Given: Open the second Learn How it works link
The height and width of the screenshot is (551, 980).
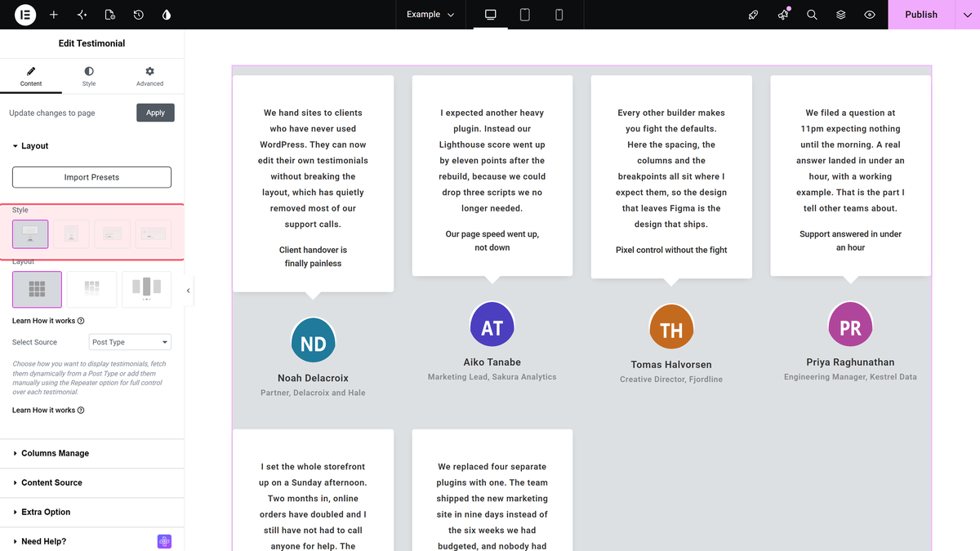Looking at the screenshot, I should [43, 410].
